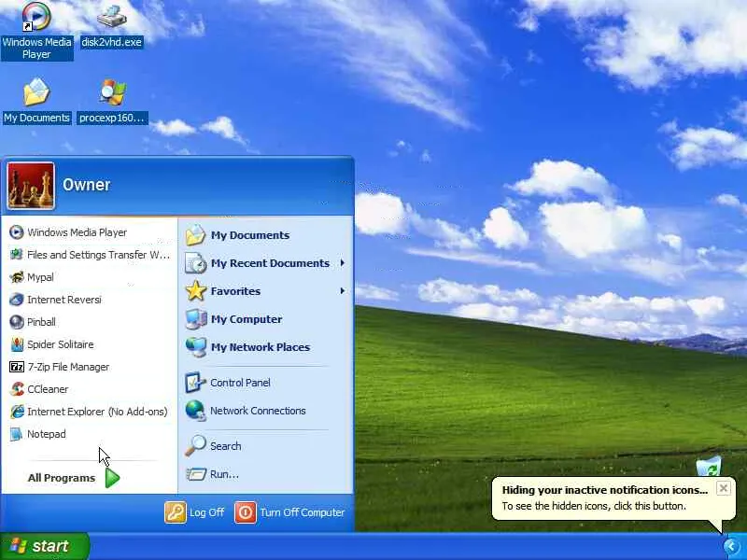Click the All Programs text label
This screenshot has height=560, width=747.
(x=62, y=478)
